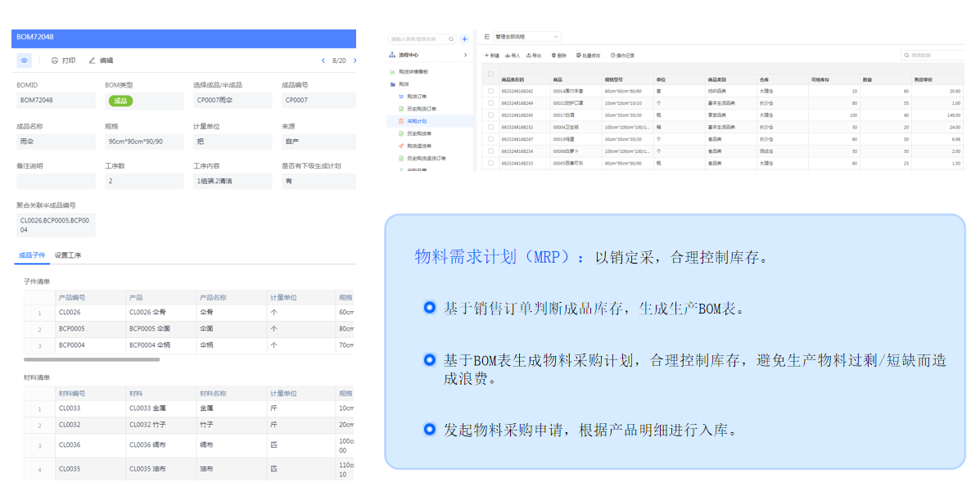Click the eye view icon in BOM toolbar
The image size is (980, 496).
point(25,61)
